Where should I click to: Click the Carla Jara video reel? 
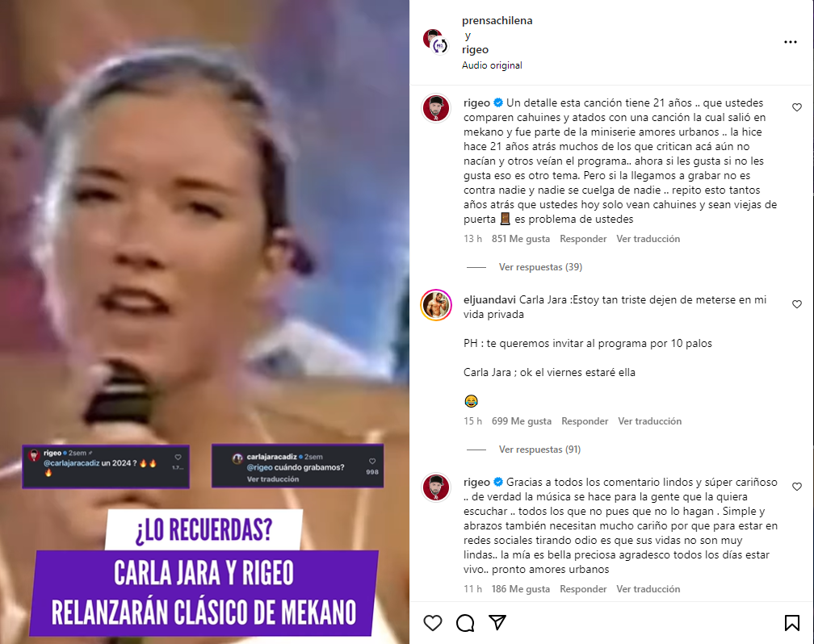coord(204,322)
